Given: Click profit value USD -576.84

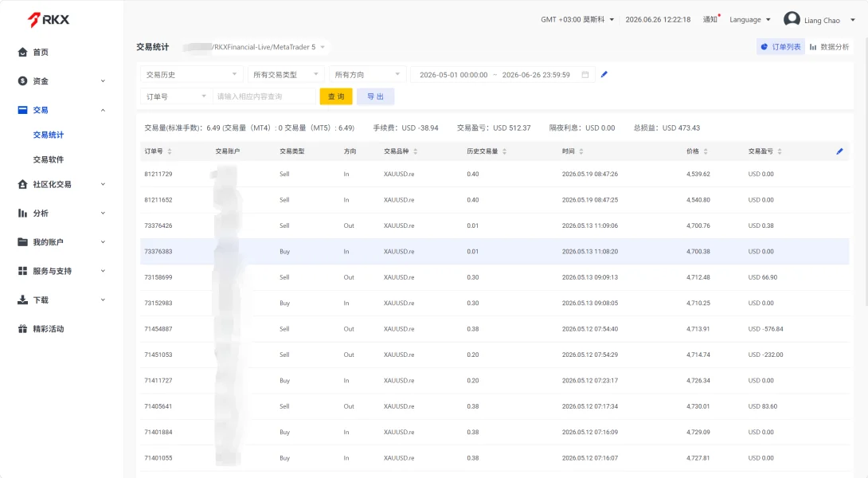Looking at the screenshot, I should point(765,329).
